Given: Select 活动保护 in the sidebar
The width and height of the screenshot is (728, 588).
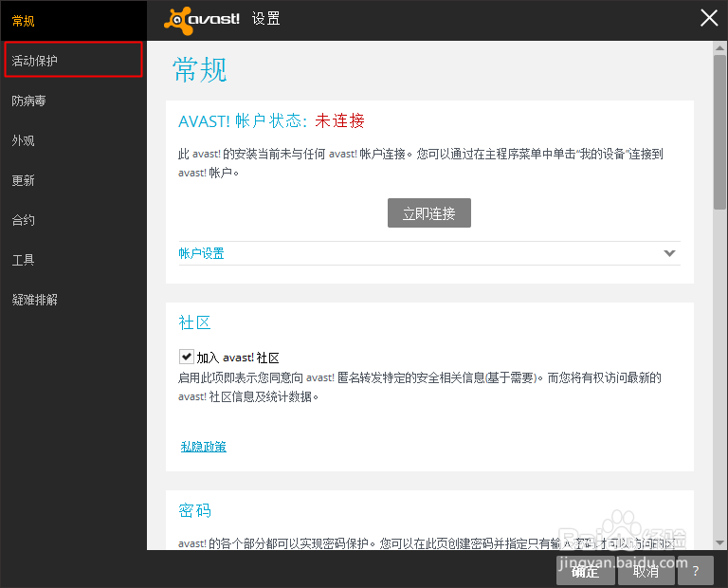Looking at the screenshot, I should (73, 60).
